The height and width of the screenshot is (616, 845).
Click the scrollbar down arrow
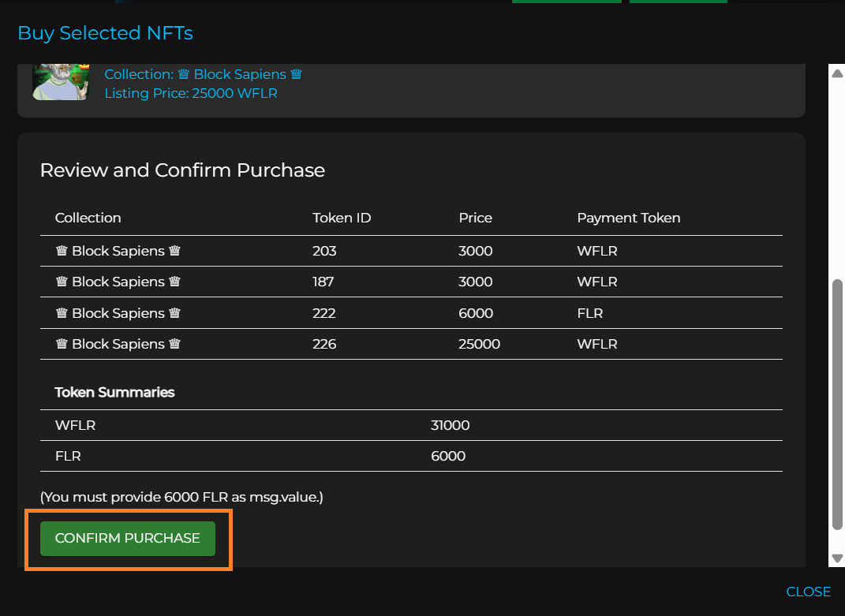pos(837,558)
